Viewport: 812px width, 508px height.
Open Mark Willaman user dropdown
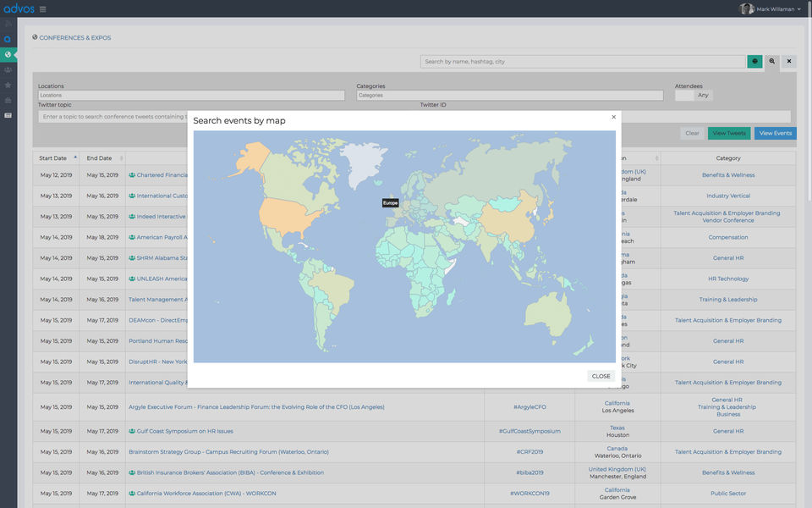770,9
